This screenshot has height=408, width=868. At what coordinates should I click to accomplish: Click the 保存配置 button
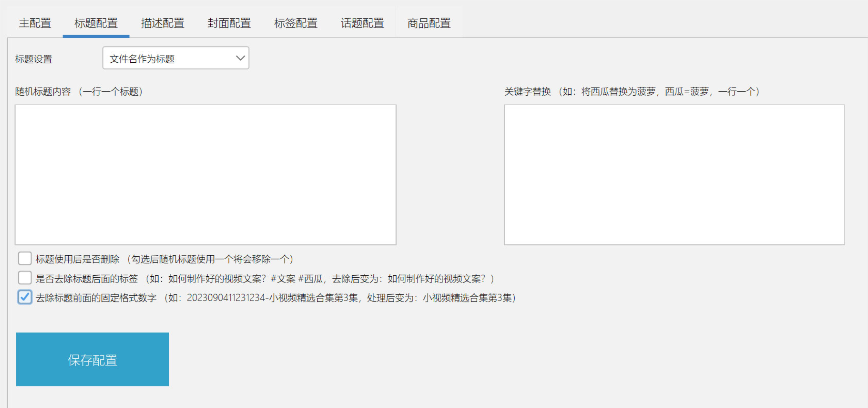point(92,359)
